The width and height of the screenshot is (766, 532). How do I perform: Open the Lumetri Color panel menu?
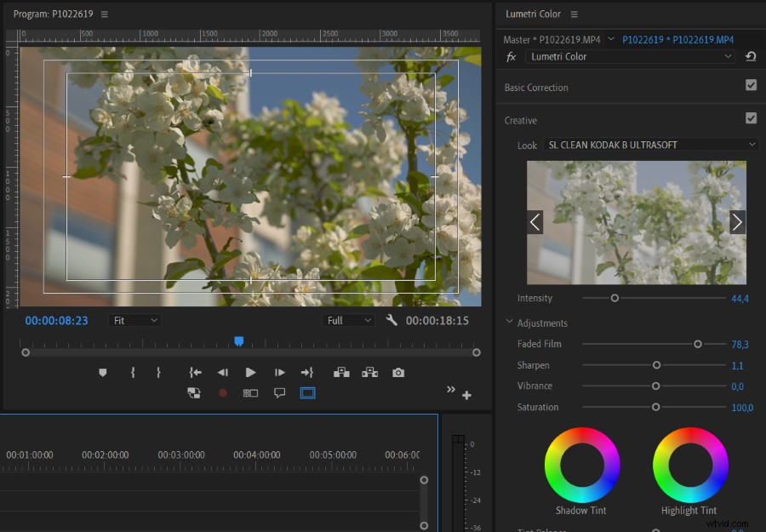(x=574, y=14)
